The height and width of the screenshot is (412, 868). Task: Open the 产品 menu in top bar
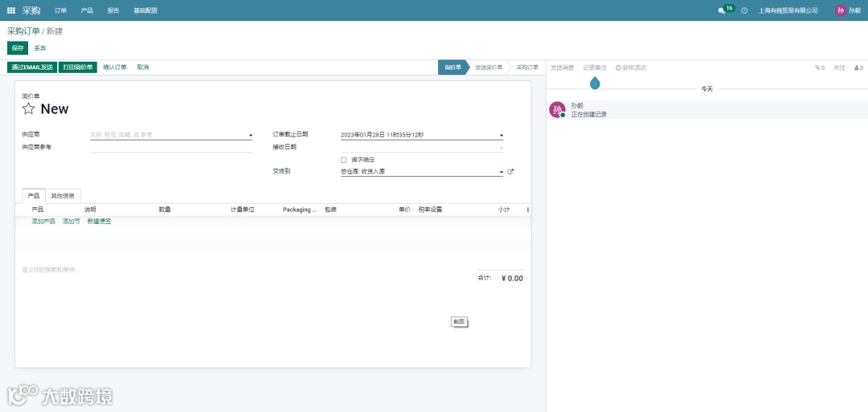(87, 10)
